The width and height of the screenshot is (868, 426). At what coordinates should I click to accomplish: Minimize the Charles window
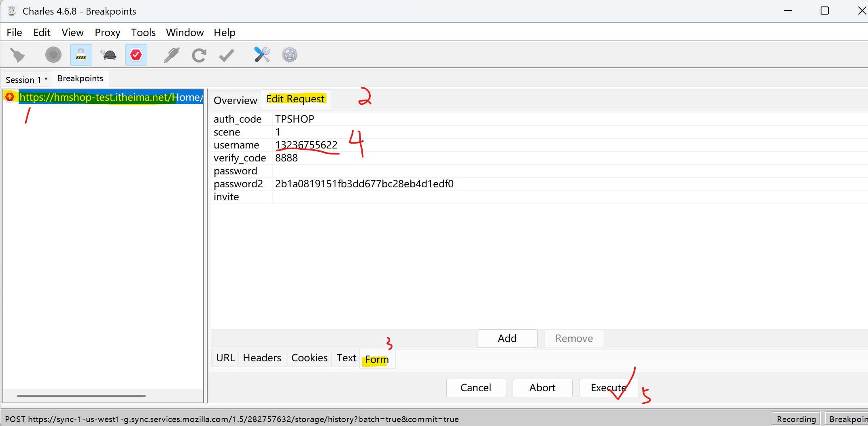tap(787, 11)
